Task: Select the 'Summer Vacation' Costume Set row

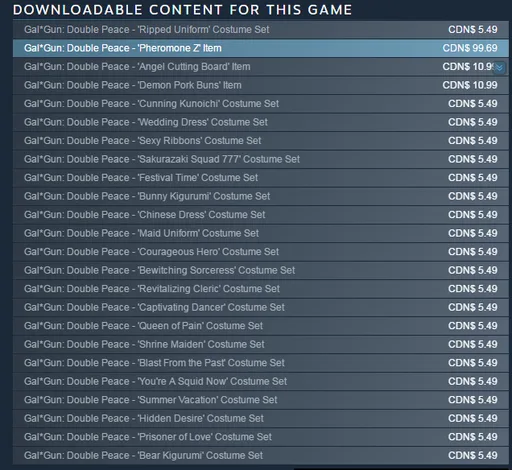Action: (x=261, y=400)
